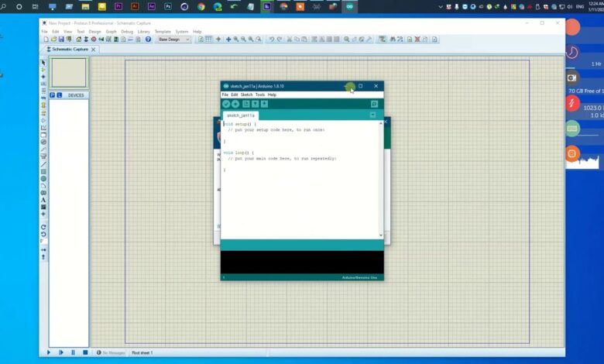Click Proteus blue Help question icon
Viewport: 604px width, 364px height.
pyautogui.click(x=149, y=39)
